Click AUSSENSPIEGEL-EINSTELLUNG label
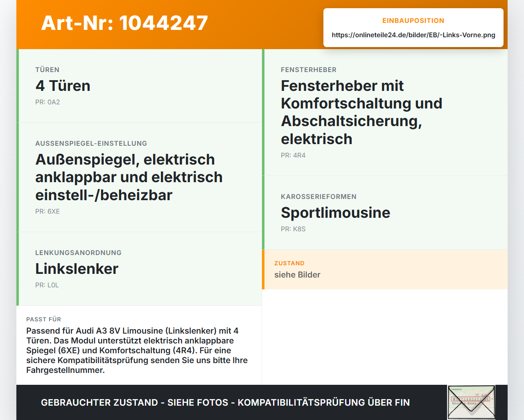 [x=91, y=143]
